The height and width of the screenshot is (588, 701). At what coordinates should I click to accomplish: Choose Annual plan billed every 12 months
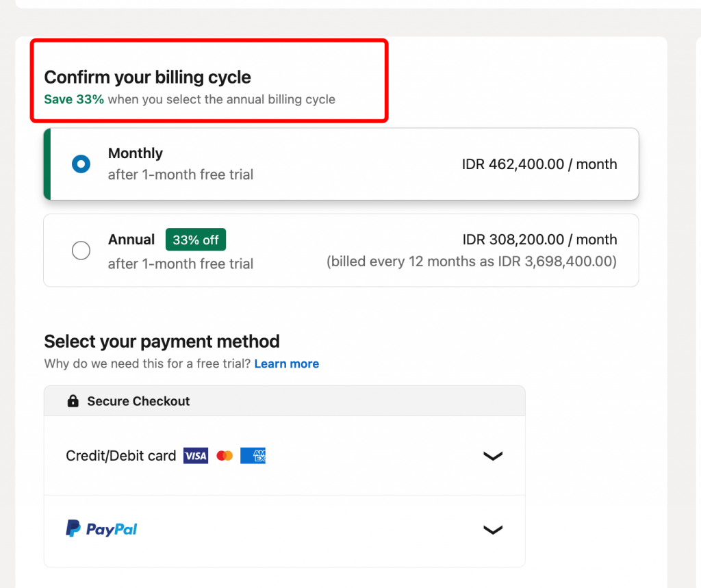click(x=341, y=251)
